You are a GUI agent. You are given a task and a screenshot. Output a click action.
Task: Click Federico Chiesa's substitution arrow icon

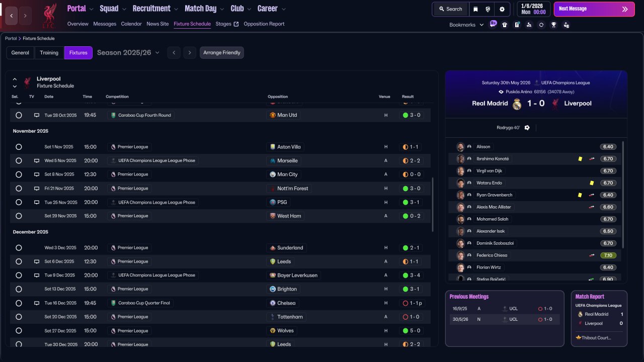(592, 255)
